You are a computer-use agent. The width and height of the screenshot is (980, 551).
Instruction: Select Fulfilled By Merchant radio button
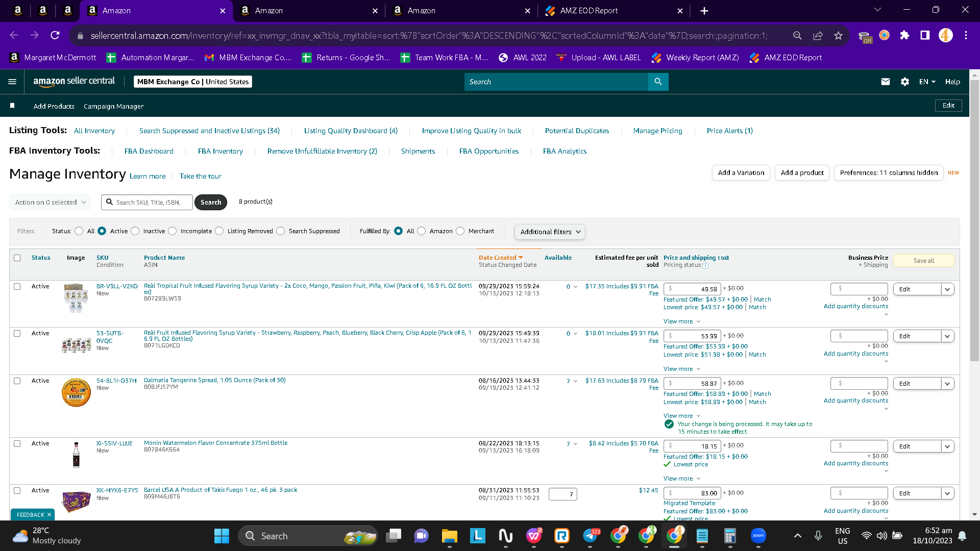(460, 231)
